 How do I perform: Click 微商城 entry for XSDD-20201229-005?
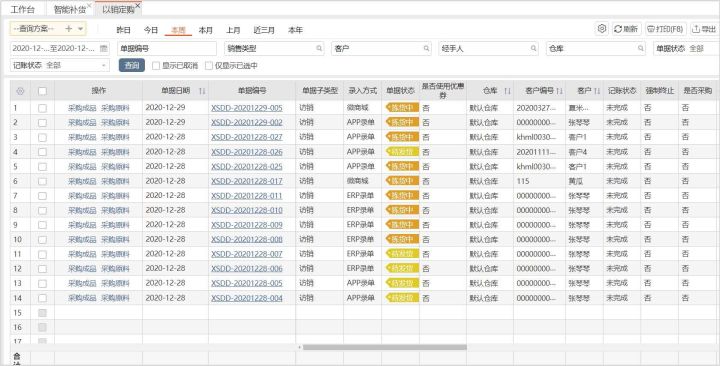358,108
